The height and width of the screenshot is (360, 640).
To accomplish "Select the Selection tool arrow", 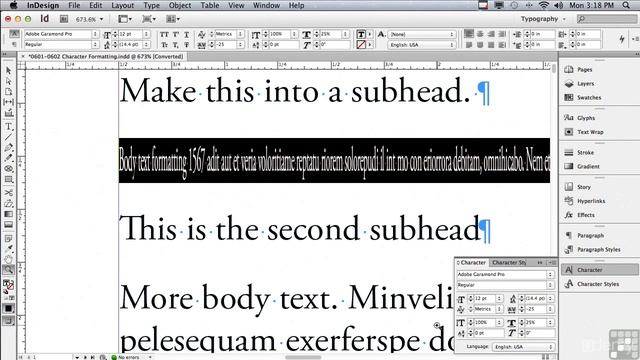I will click(9, 71).
